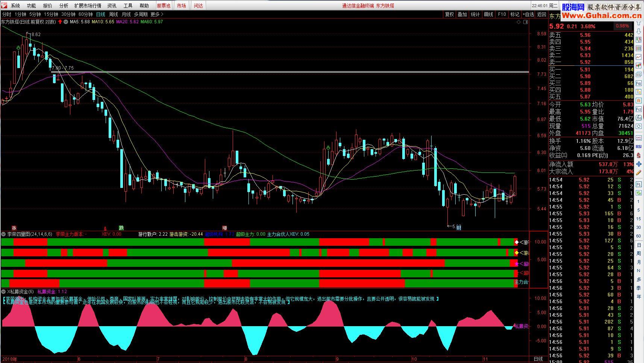Open the line chart (time-share) icon
Viewport: 644px width, 363px height.
tap(638, 56)
